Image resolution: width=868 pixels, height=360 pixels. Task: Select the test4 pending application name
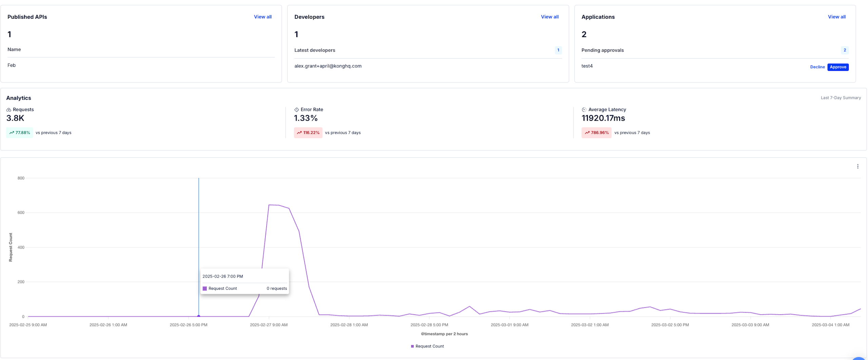tap(587, 66)
